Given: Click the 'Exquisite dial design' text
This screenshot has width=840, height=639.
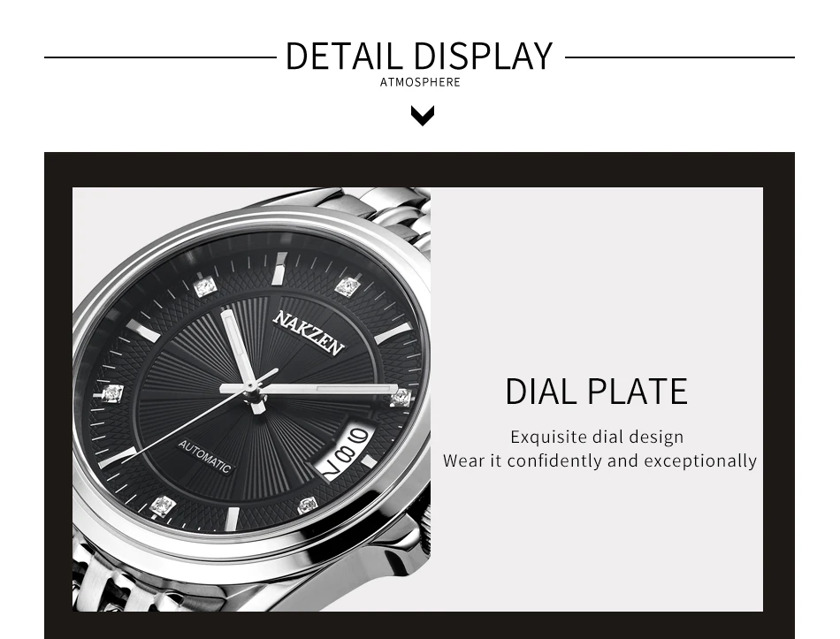Looking at the screenshot, I should (x=597, y=437).
